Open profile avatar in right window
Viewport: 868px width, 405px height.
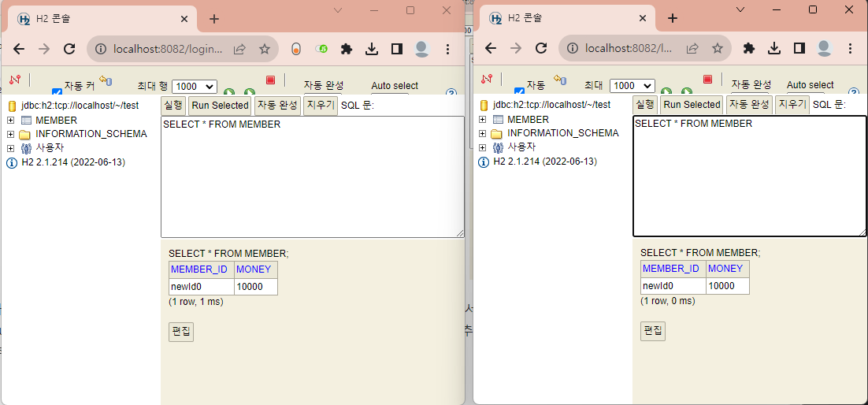pyautogui.click(x=824, y=49)
